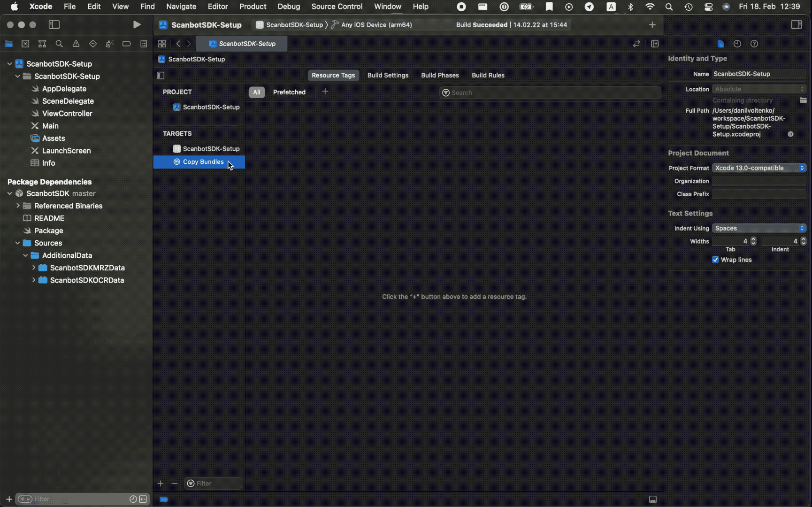812x507 pixels.
Task: Open the Issue navigator warning icon
Action: (x=76, y=44)
